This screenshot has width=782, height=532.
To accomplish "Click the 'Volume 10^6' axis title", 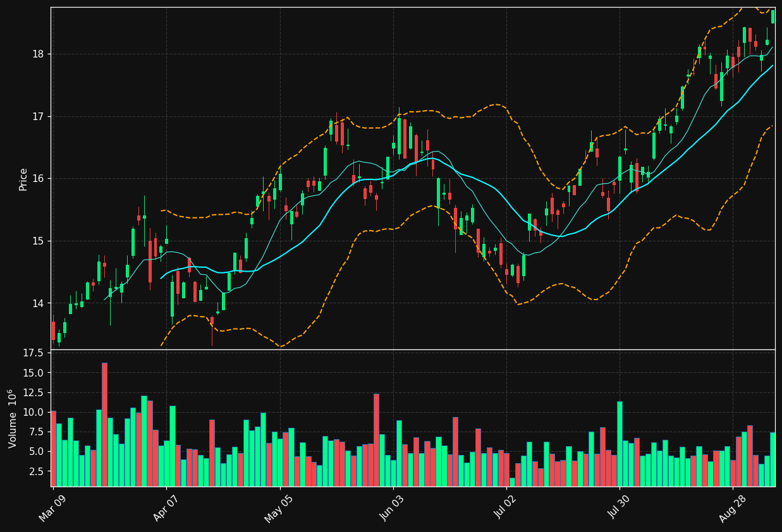I will tap(13, 418).
